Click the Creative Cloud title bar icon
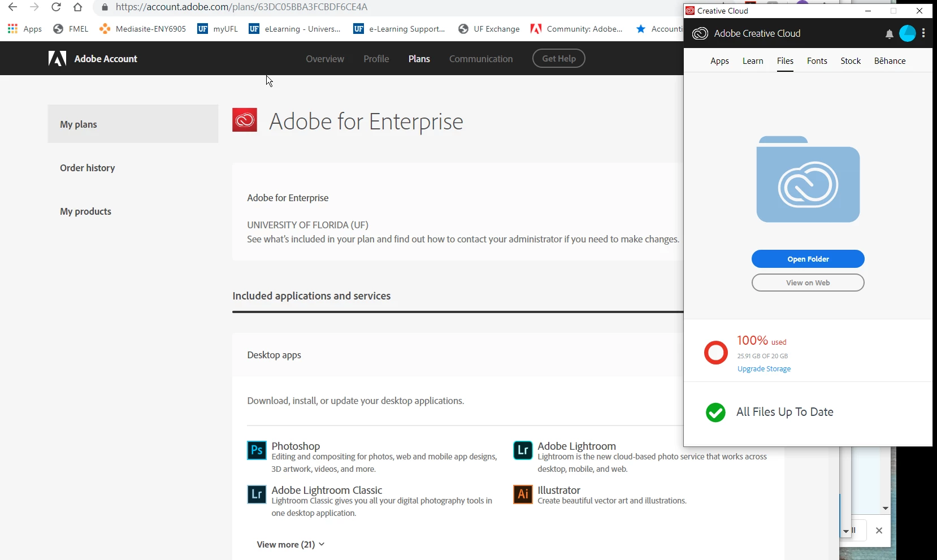Image resolution: width=937 pixels, height=560 pixels. [x=690, y=11]
